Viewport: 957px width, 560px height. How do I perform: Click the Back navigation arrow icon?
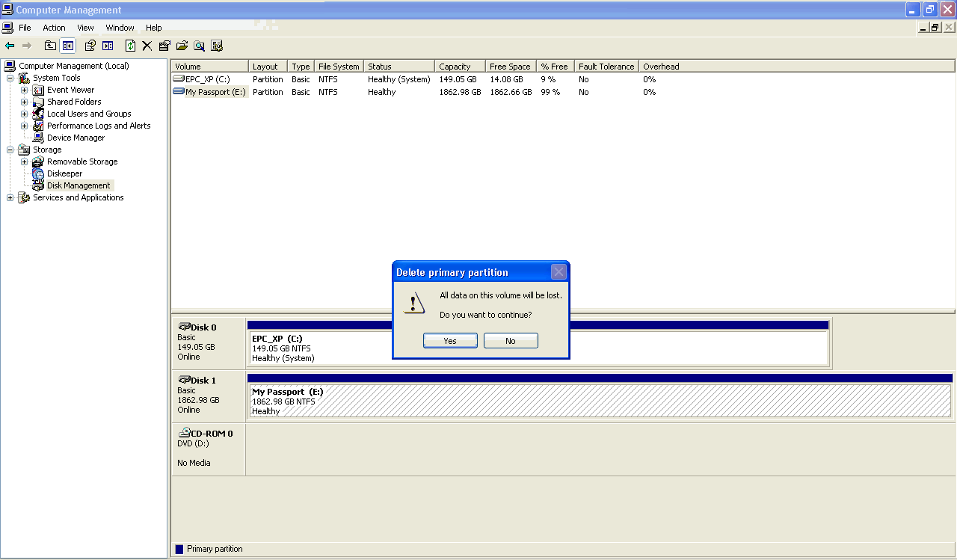pos(10,46)
